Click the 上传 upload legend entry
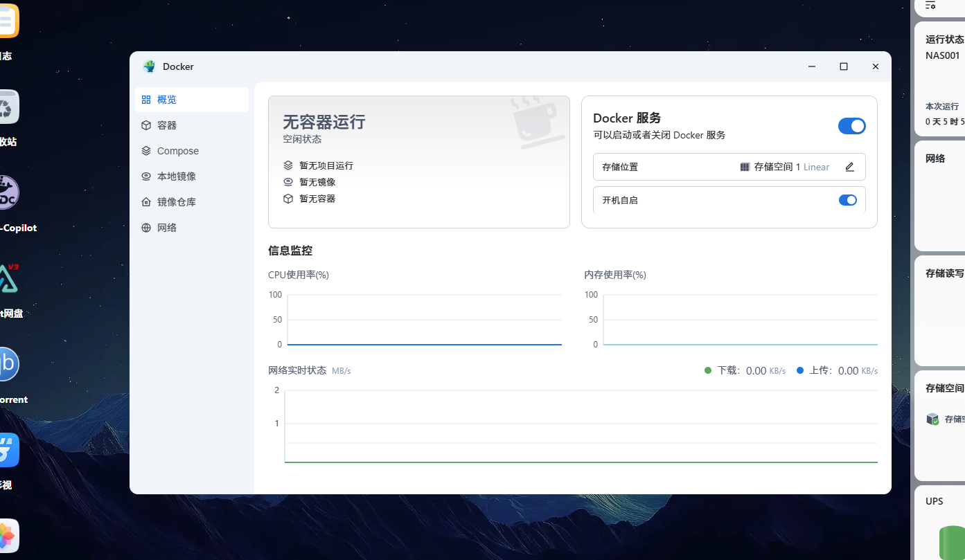This screenshot has height=560, width=965. point(837,370)
